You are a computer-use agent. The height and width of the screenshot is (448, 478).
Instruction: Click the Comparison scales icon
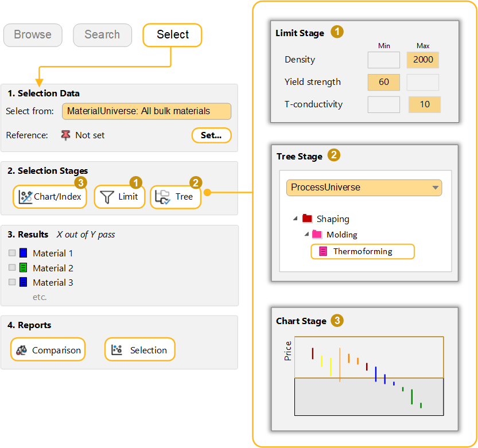tap(22, 350)
